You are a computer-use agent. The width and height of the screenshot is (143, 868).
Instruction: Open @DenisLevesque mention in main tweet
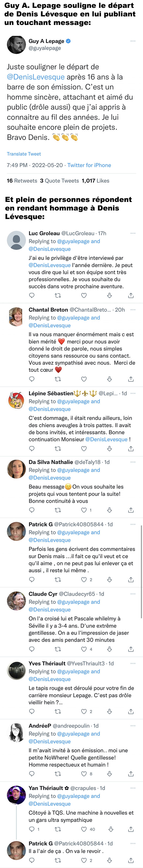tap(36, 77)
